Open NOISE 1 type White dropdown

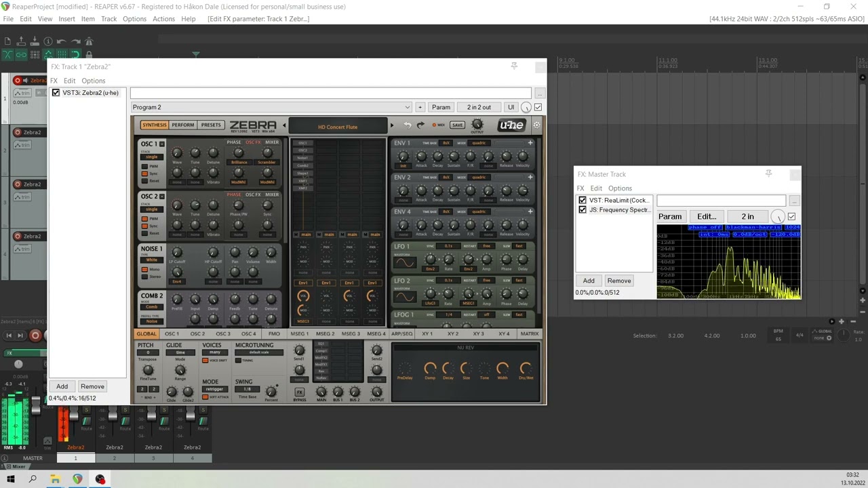tap(152, 260)
